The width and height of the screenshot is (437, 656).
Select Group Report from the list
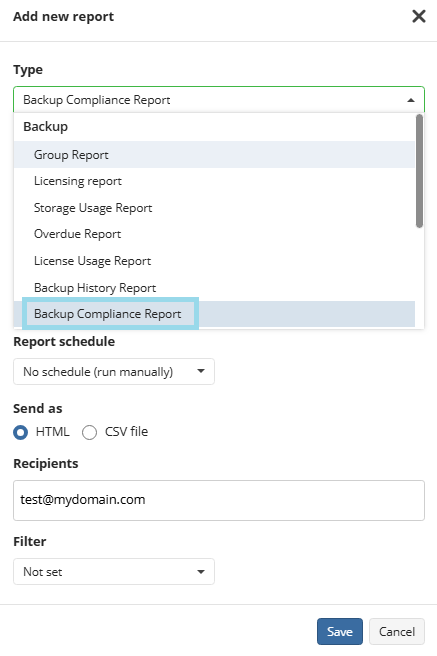pos(214,154)
